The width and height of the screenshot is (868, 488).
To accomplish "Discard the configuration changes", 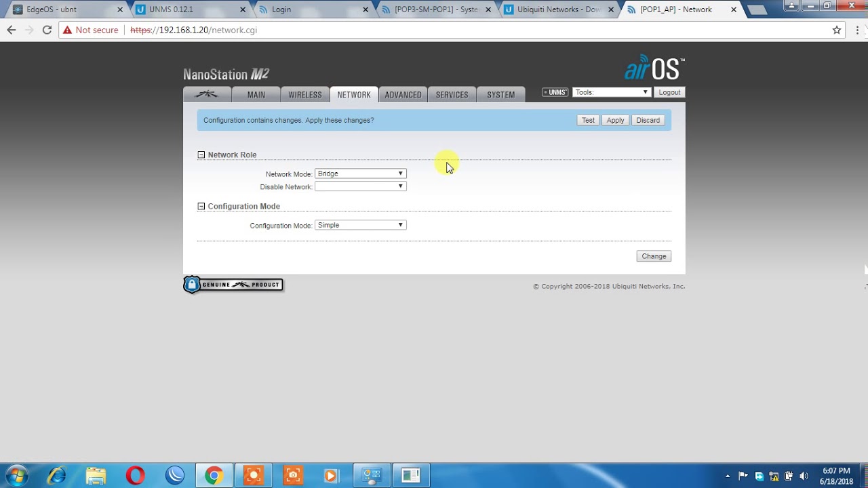I will (x=648, y=120).
